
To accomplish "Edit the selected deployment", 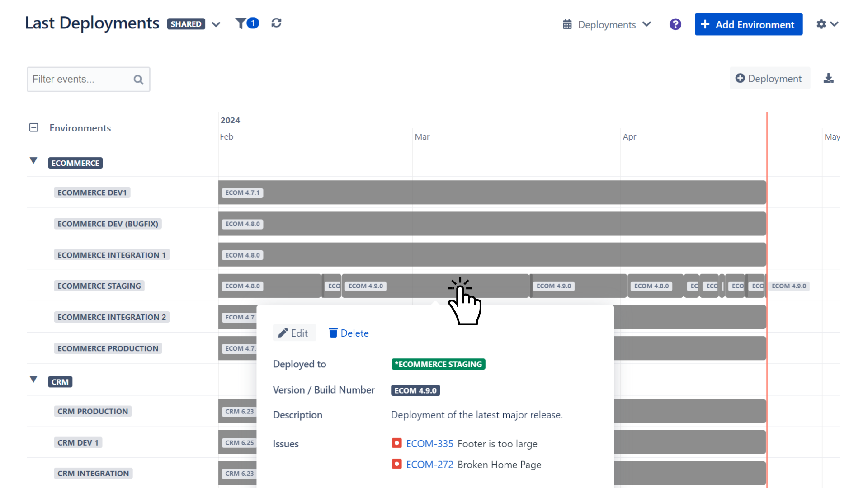I will [x=294, y=333].
